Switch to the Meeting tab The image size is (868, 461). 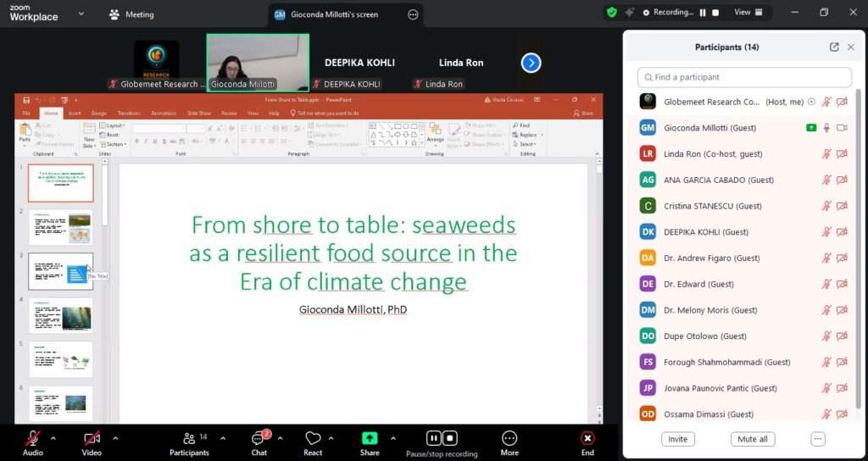(131, 14)
